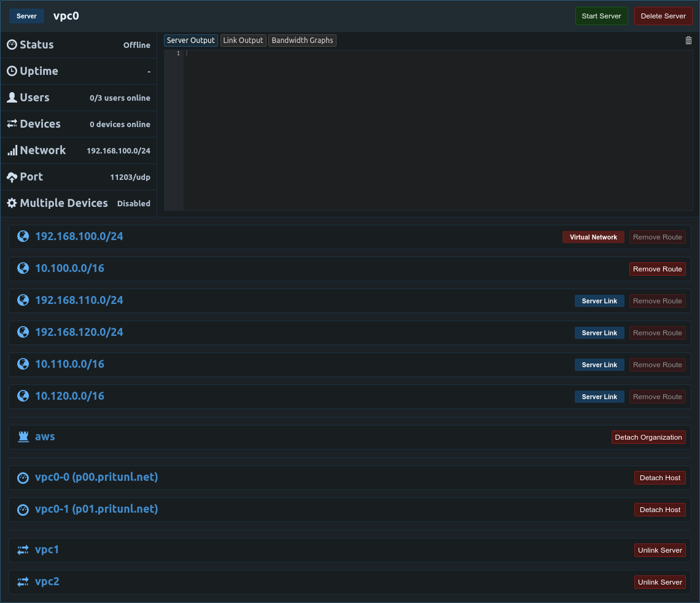This screenshot has height=603, width=700.
Task: Detach the aws organization
Action: (648, 437)
